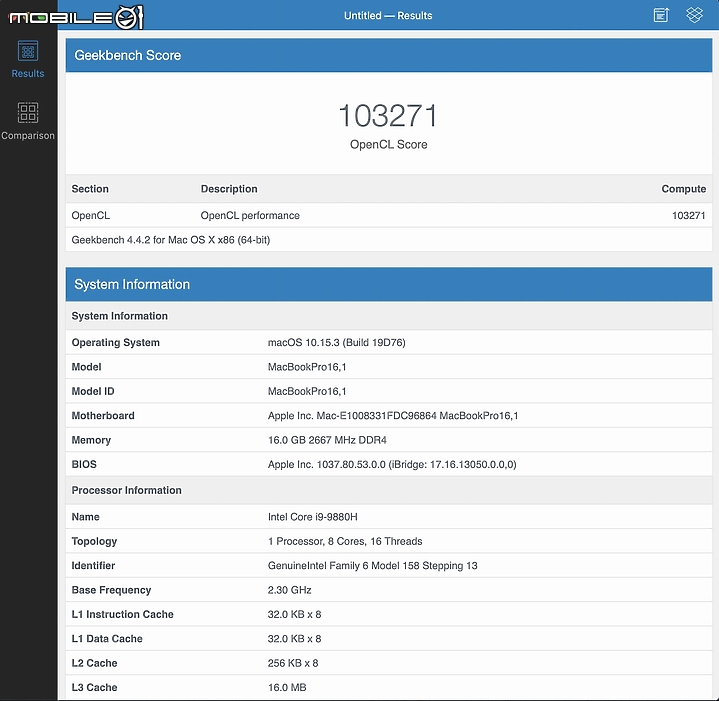Open the Results sidebar tab
This screenshot has width=719, height=701.
[x=28, y=60]
